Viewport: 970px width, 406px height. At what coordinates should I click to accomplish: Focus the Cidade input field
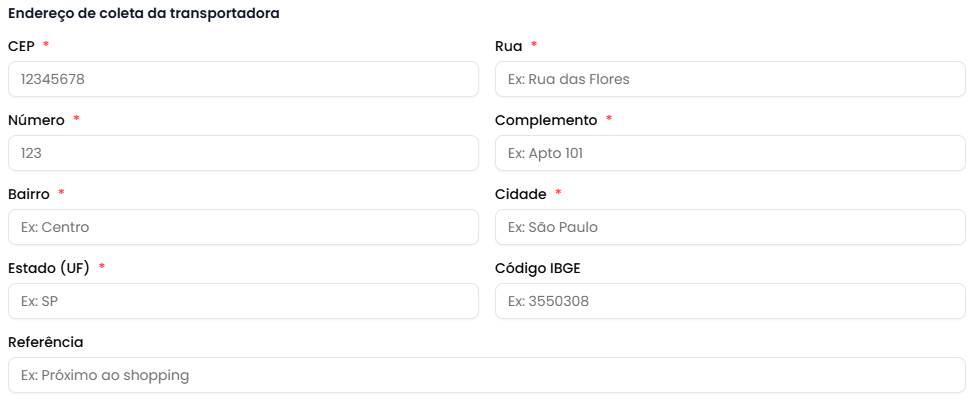click(730, 227)
